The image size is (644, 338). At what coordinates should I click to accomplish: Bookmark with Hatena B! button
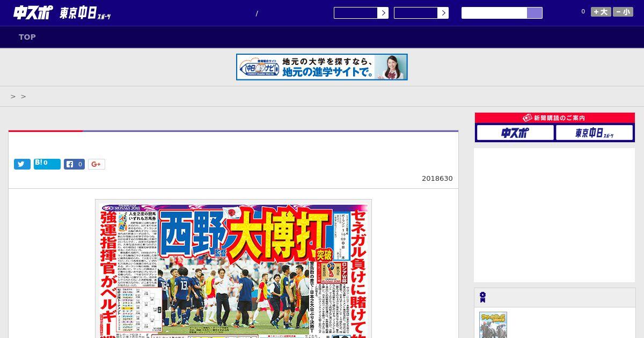pyautogui.click(x=47, y=164)
